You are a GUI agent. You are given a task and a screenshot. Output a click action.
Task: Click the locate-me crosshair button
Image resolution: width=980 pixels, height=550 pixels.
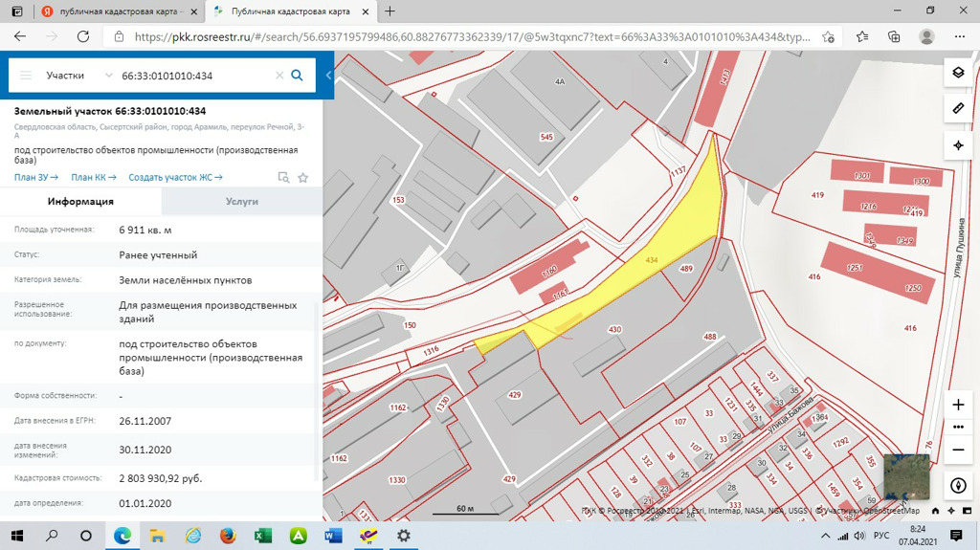point(958,145)
